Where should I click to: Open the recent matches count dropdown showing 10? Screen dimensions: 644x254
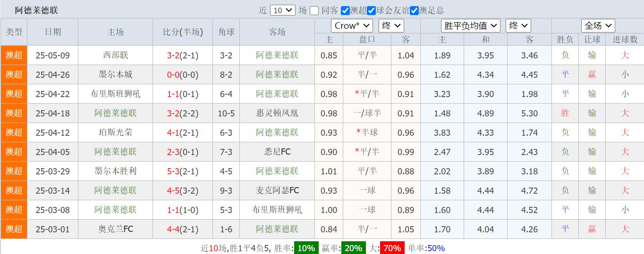[x=283, y=10]
